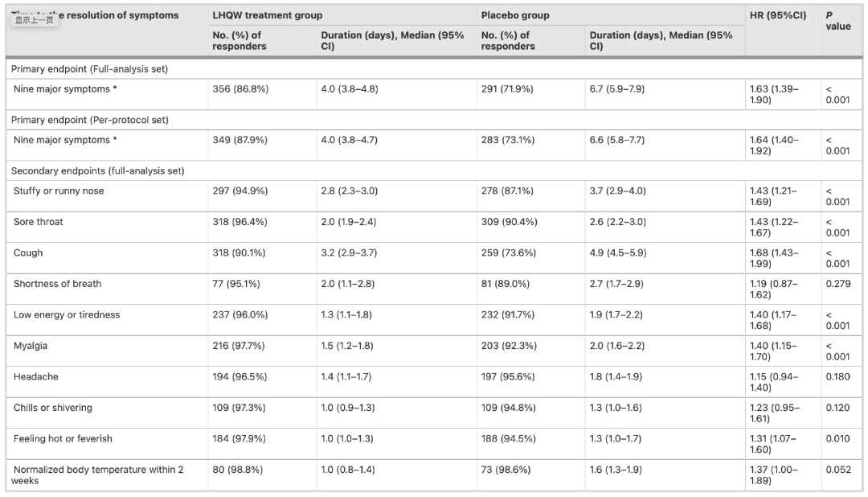Viewport: 868px width, 497px height.
Task: Select the Primary endpoint (Full-analysis set) row
Action: tap(434, 68)
